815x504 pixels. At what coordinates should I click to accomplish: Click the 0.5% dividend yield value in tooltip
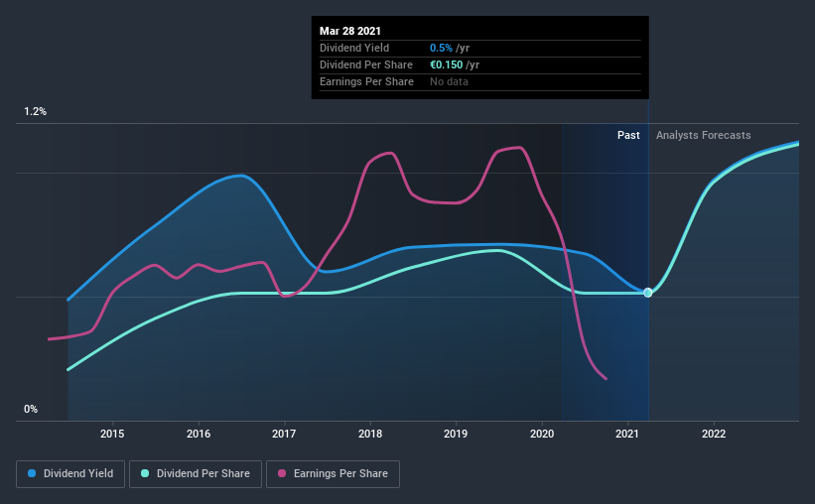(442, 48)
